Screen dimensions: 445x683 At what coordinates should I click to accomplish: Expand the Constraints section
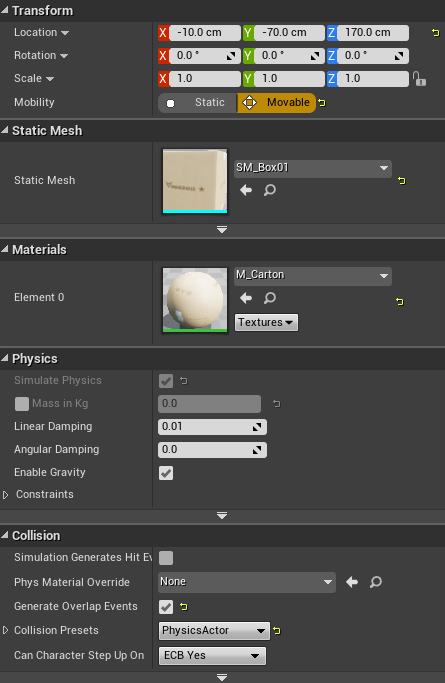pos(6,495)
